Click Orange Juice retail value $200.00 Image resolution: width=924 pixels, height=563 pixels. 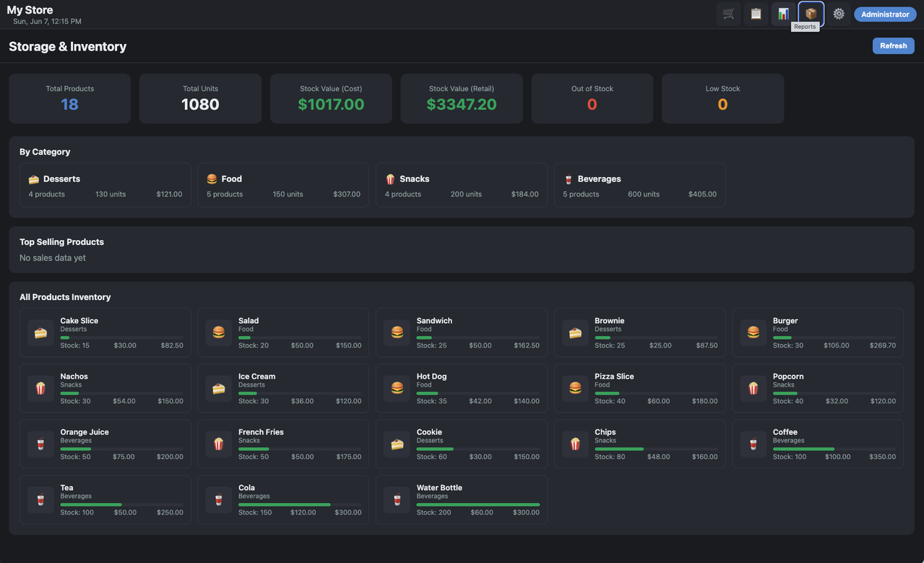point(170,457)
